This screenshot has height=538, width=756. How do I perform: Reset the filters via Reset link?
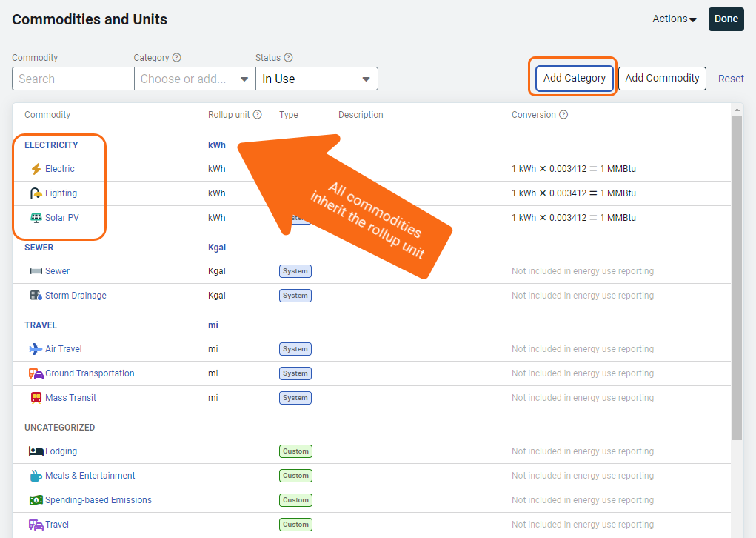click(731, 79)
